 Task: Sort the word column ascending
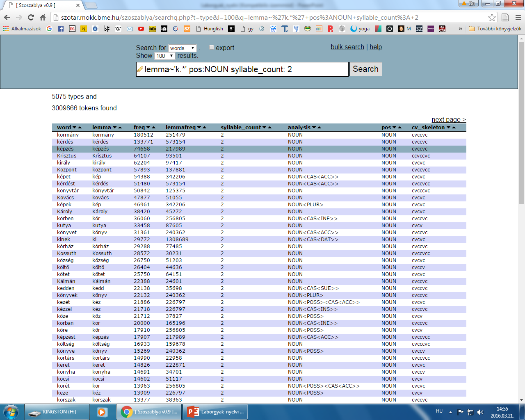(x=80, y=128)
